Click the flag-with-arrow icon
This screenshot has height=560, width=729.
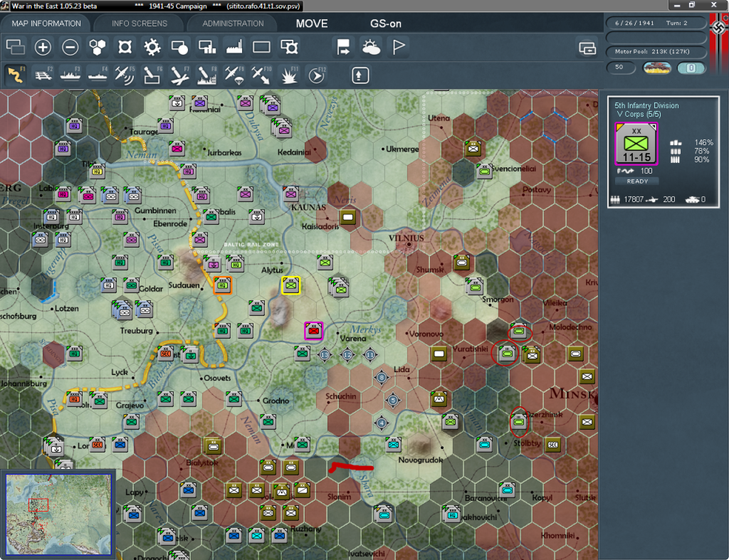pyautogui.click(x=343, y=47)
